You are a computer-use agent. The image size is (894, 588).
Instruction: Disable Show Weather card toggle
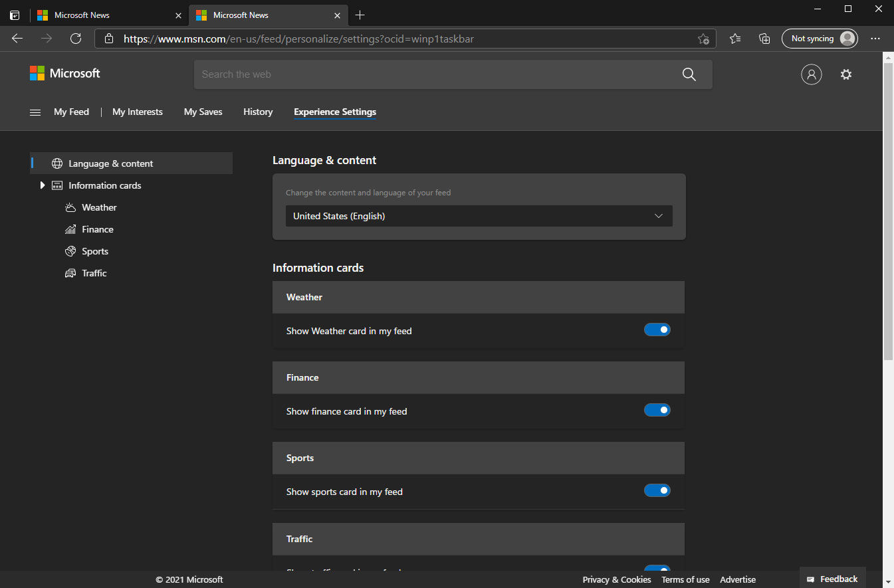[x=657, y=330]
